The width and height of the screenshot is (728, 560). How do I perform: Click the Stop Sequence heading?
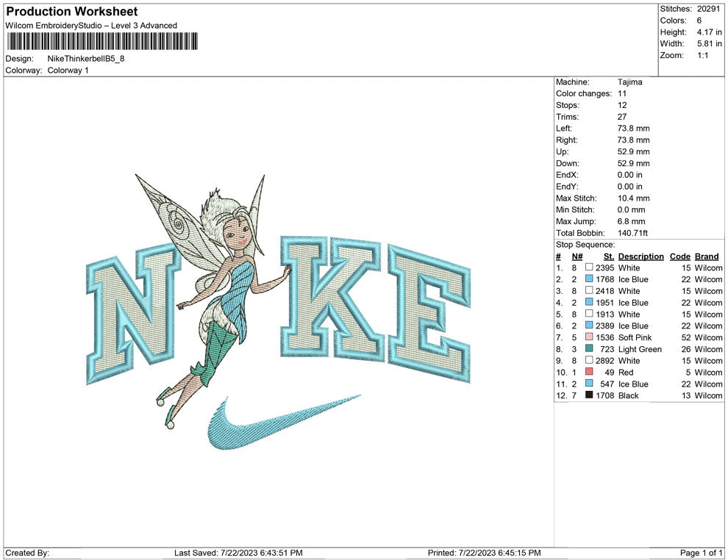585,245
